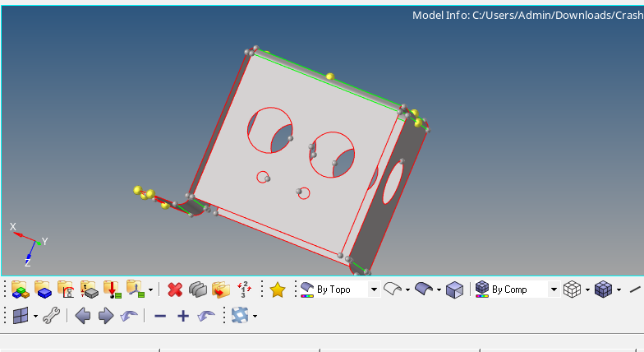Expand the page layout dropdown arrow
Viewport: 644px width, 352px height.
[36, 316]
